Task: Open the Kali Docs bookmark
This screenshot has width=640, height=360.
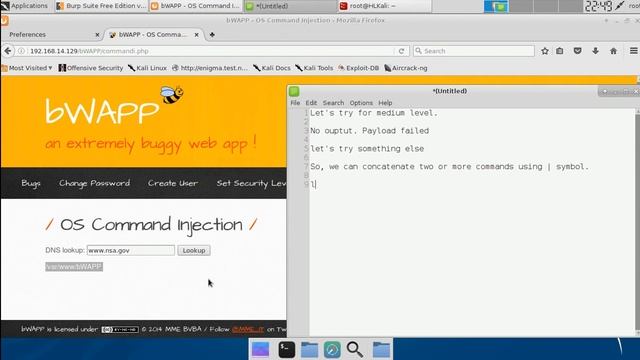Action: (x=272, y=68)
